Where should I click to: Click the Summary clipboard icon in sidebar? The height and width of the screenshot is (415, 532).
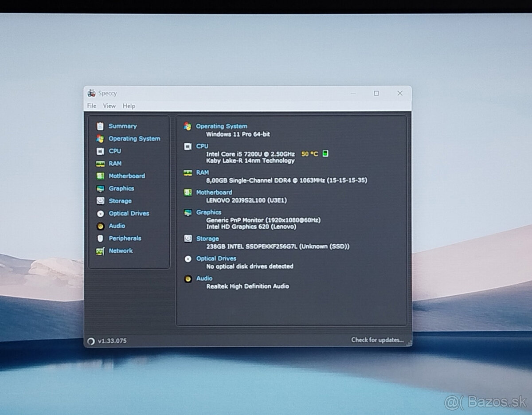[101, 126]
